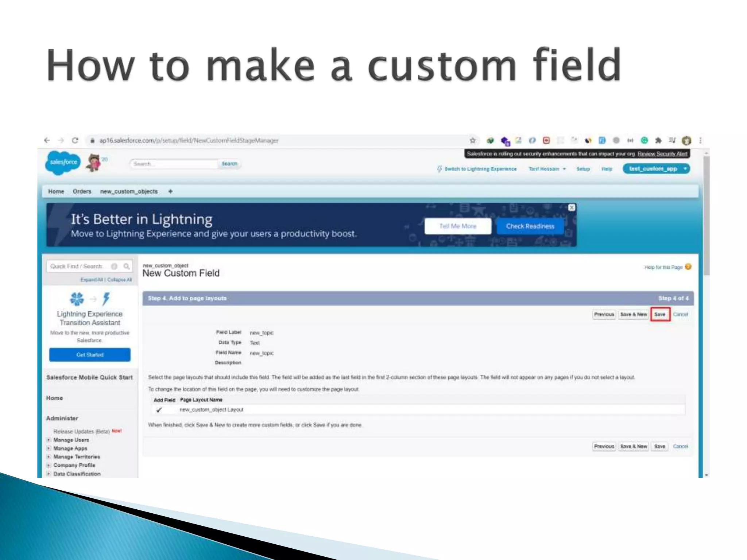Open the test_custom_app dropdown menu
747x560 pixels.
[x=685, y=169]
